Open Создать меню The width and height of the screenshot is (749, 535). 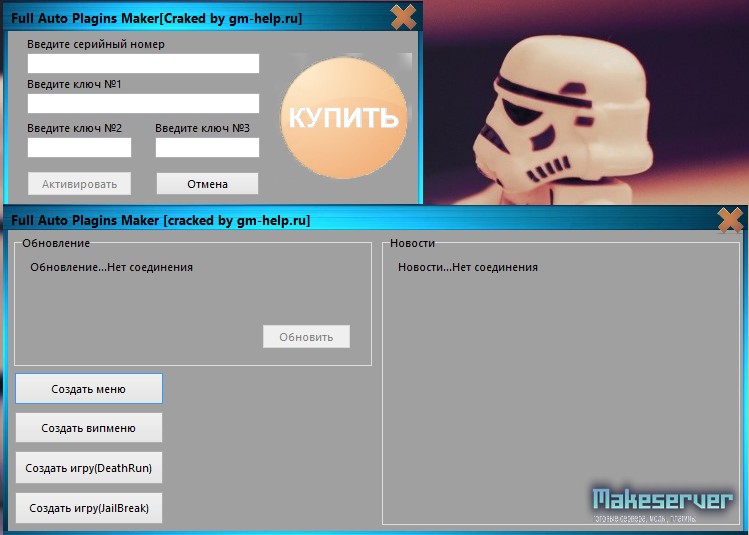pos(89,389)
